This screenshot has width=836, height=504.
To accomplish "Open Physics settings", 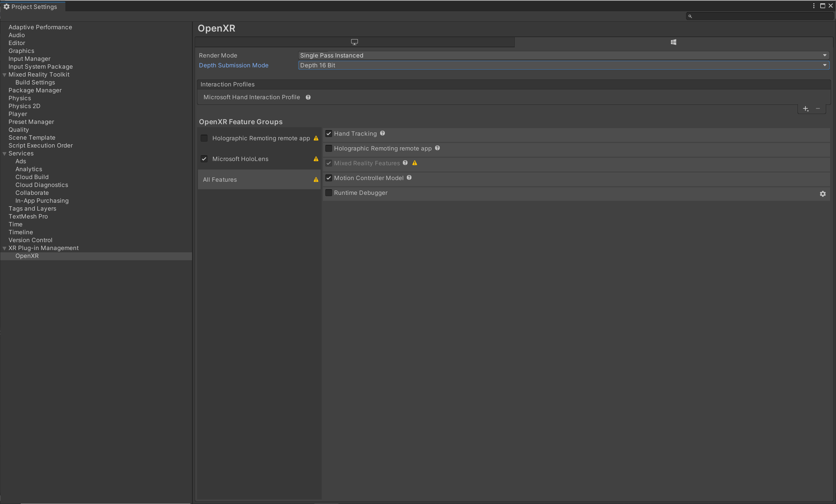I will 20,98.
